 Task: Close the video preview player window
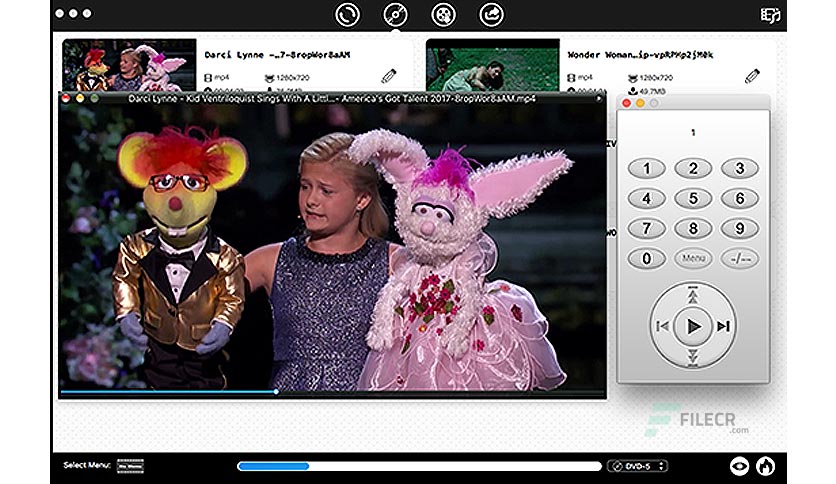click(x=66, y=99)
